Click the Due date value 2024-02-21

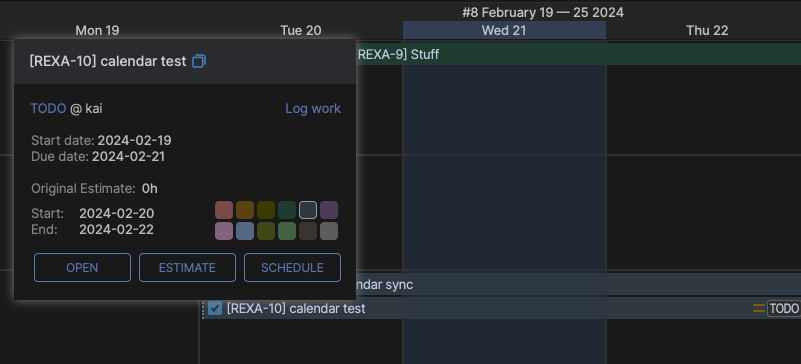point(128,156)
